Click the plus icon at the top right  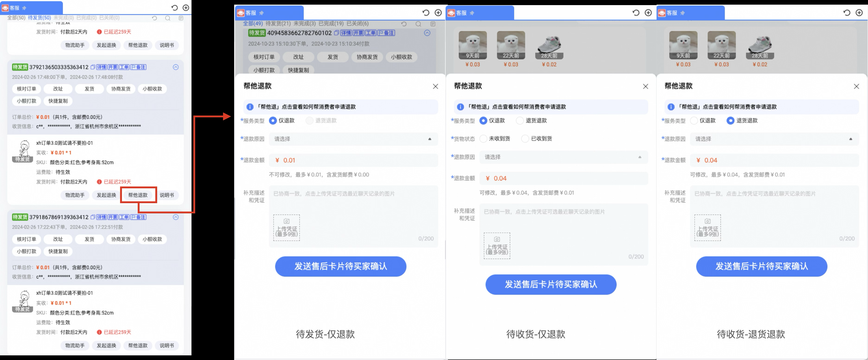186,7
